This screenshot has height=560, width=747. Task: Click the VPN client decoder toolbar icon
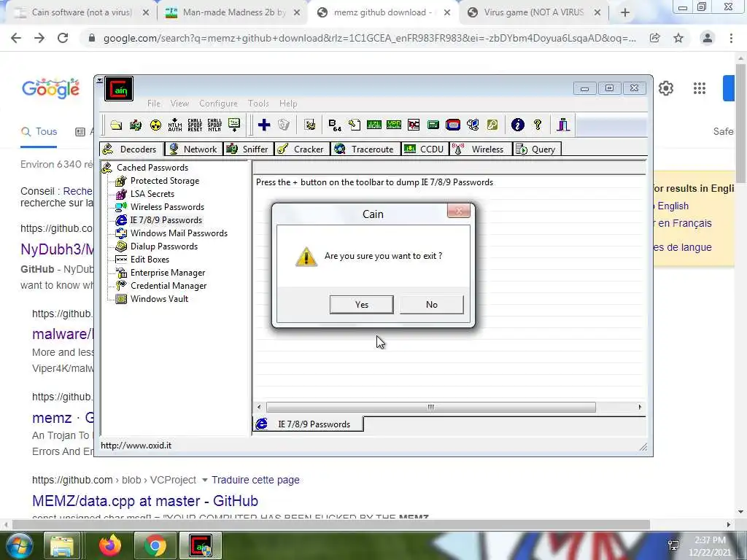coord(393,125)
